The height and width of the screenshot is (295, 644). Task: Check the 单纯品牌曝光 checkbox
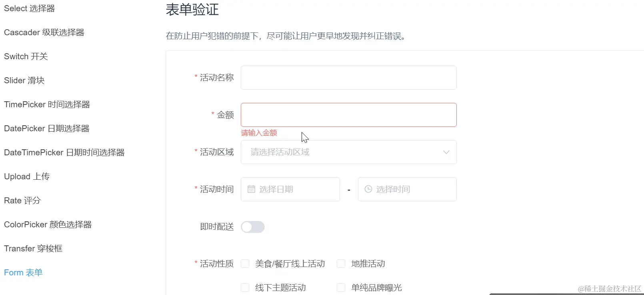click(x=341, y=287)
